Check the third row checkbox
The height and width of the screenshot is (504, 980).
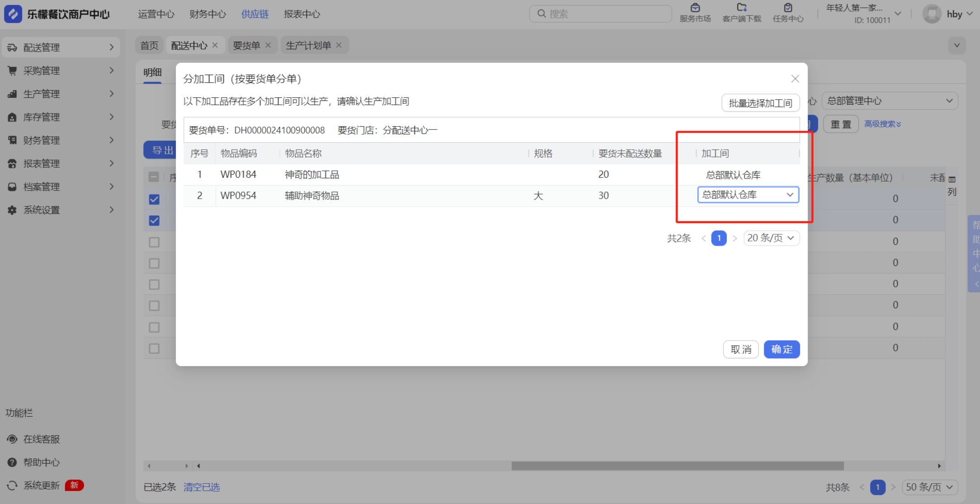tap(154, 242)
